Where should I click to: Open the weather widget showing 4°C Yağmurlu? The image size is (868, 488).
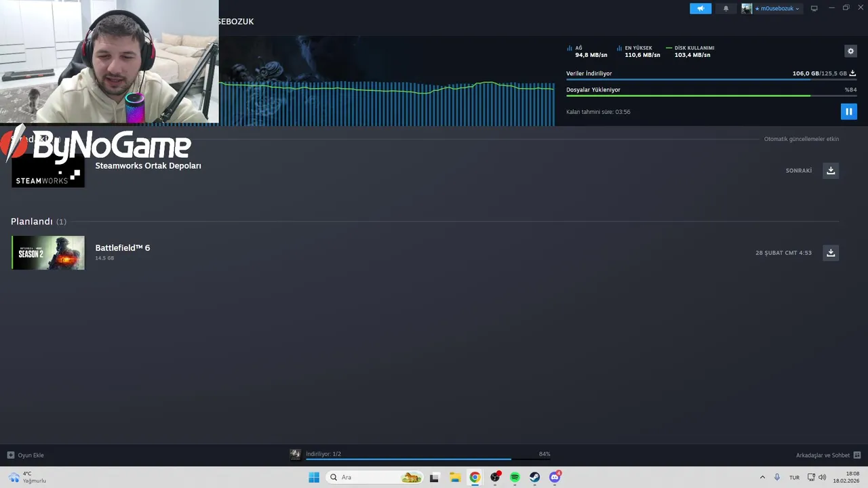27,477
